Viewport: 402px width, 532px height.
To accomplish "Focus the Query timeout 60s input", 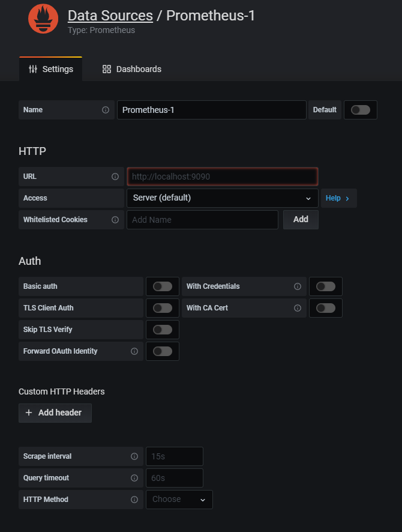I will [x=175, y=478].
